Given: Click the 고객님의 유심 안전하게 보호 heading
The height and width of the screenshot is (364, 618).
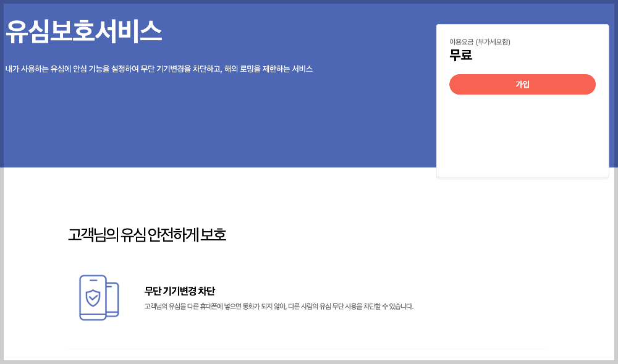Looking at the screenshot, I should coord(147,234).
